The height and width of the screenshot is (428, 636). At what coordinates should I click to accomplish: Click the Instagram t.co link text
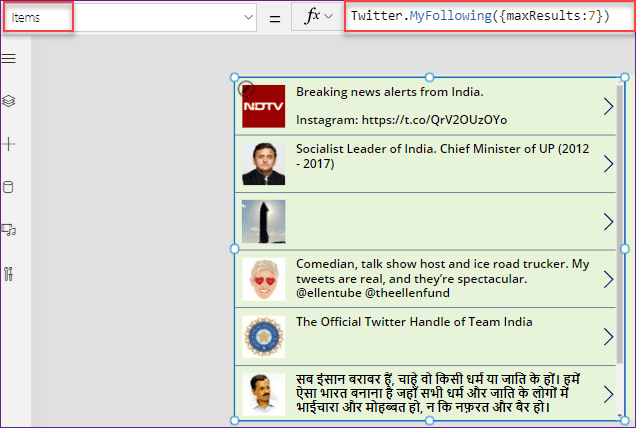pos(401,120)
